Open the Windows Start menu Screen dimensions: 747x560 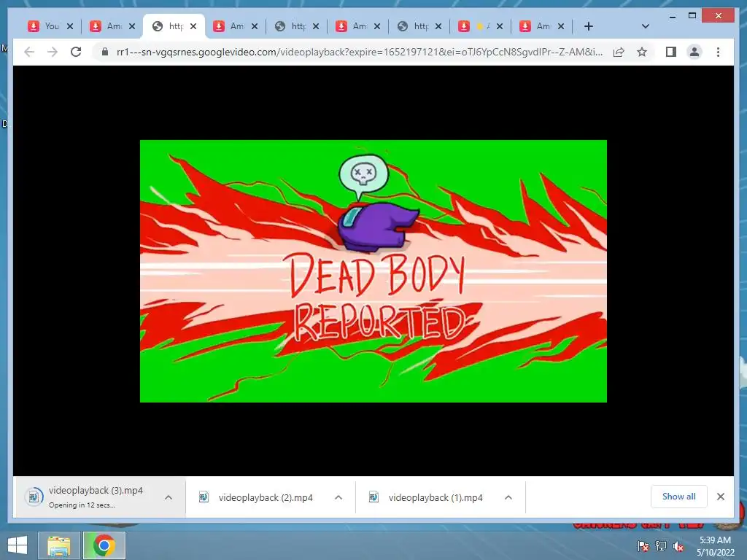point(18,545)
